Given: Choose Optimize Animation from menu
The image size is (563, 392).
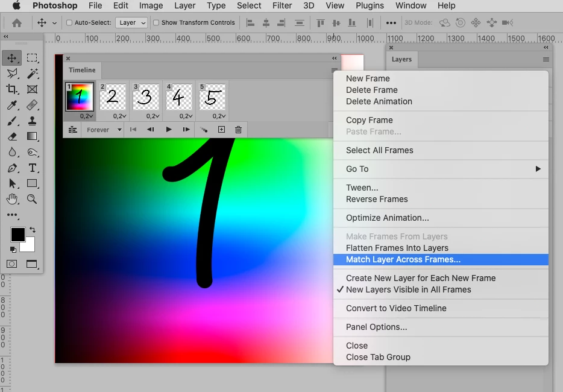Looking at the screenshot, I should [441, 218].
